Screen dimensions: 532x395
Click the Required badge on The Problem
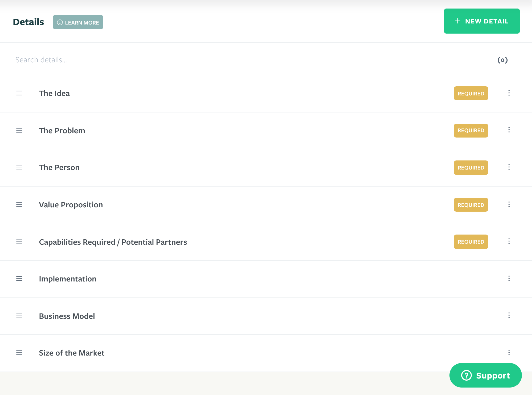click(x=471, y=131)
